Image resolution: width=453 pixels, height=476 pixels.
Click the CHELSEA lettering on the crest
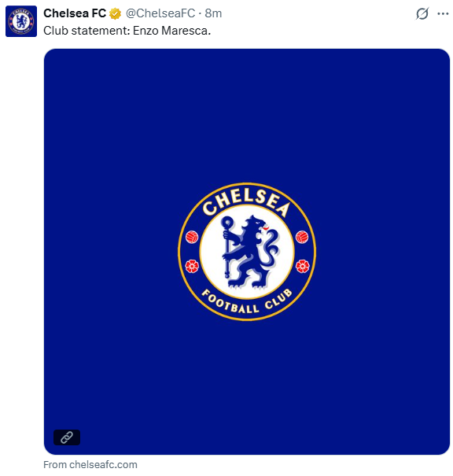[x=246, y=202]
